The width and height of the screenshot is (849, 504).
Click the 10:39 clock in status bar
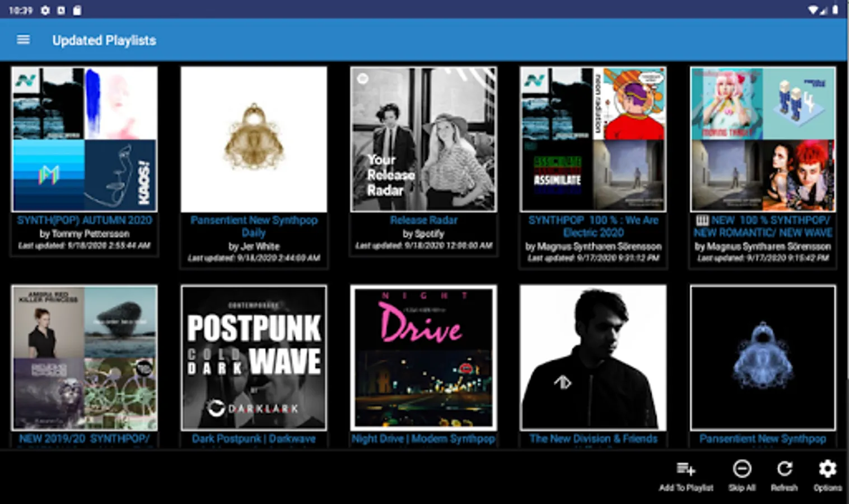pyautogui.click(x=21, y=10)
